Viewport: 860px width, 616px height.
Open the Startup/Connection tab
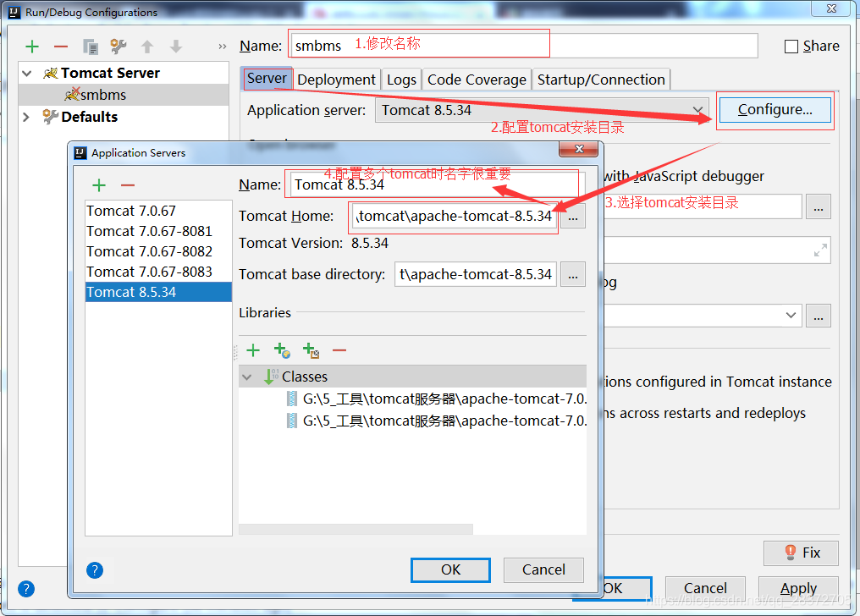pos(601,80)
